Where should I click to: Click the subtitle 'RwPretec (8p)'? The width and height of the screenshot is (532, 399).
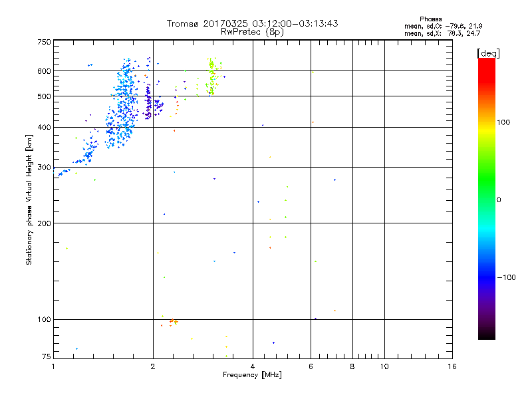[x=252, y=32]
